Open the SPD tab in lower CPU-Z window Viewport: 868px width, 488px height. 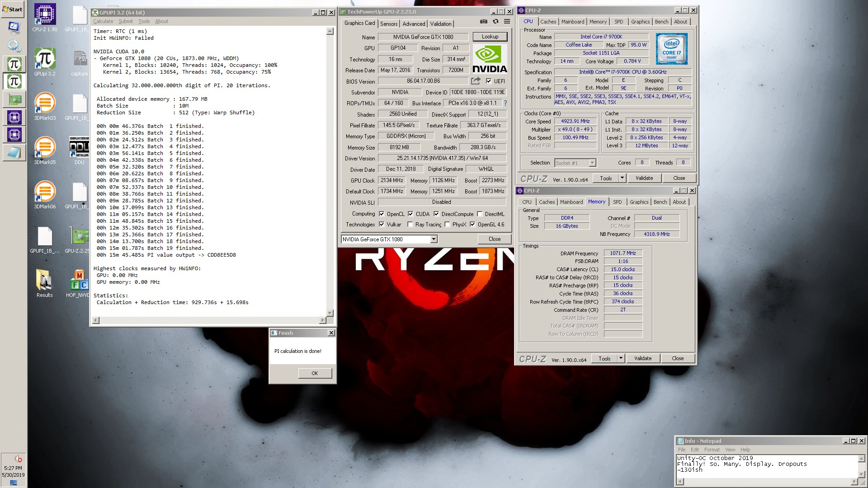click(x=618, y=202)
